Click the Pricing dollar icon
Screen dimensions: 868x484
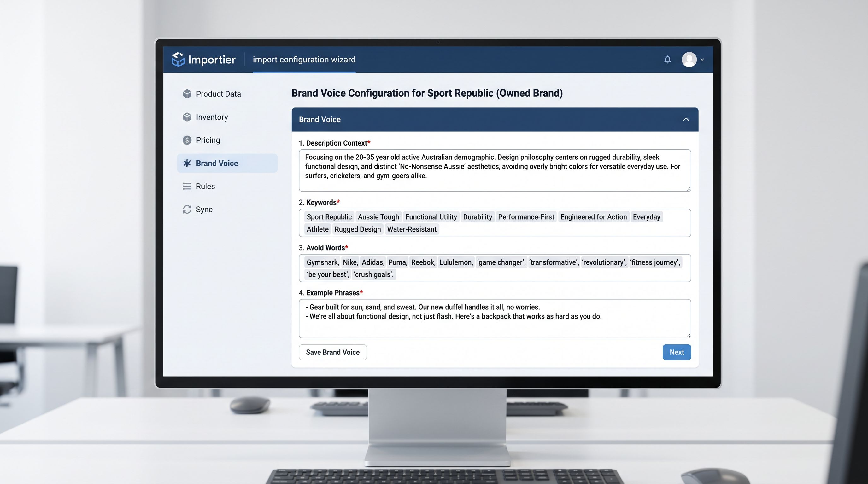point(187,140)
